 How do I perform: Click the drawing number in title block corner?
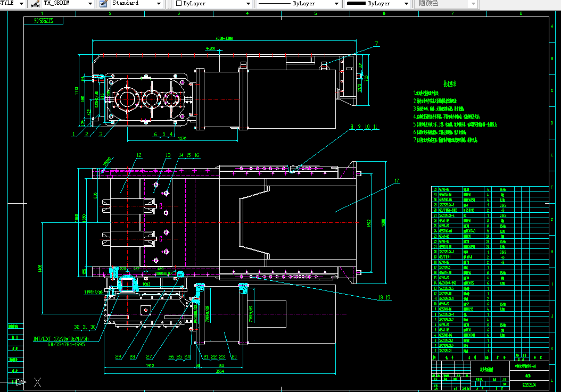click(529, 385)
